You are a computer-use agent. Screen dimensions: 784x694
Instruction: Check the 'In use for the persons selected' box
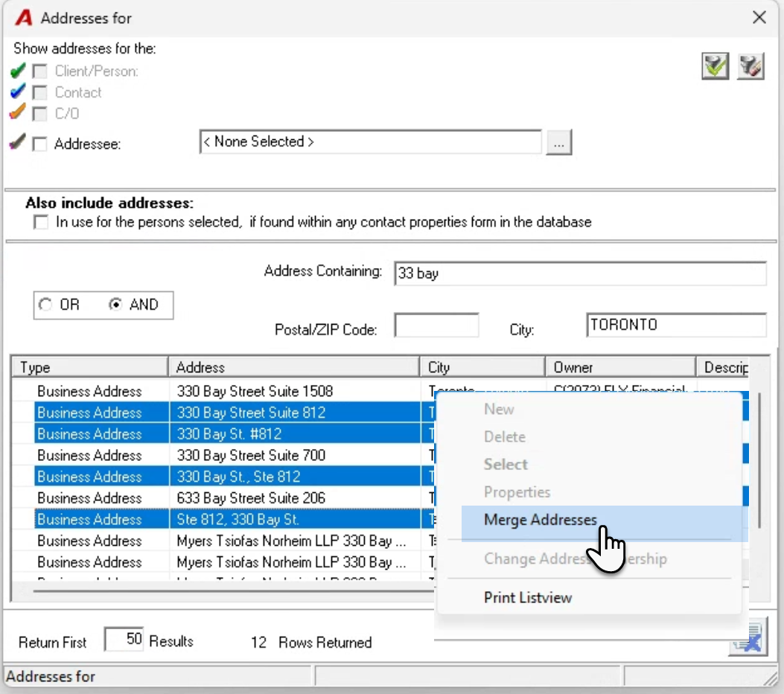coord(41,222)
